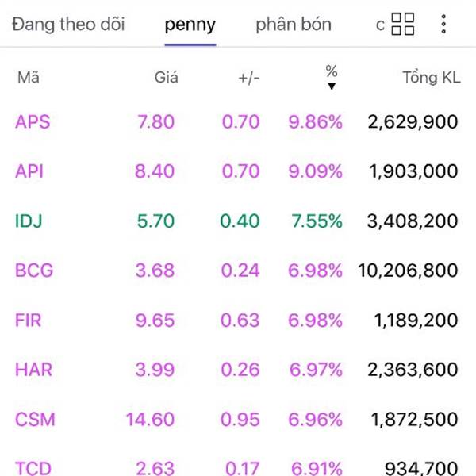Open the APS stock row
Screen dimensions: 476x476
pyautogui.click(x=238, y=121)
